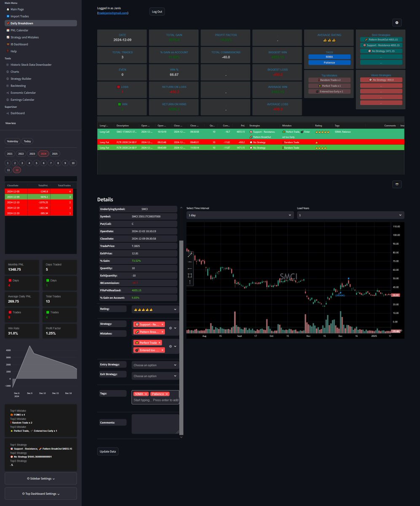Go to Charts page in sidebar
This screenshot has height=506, width=420.
tap(15, 72)
